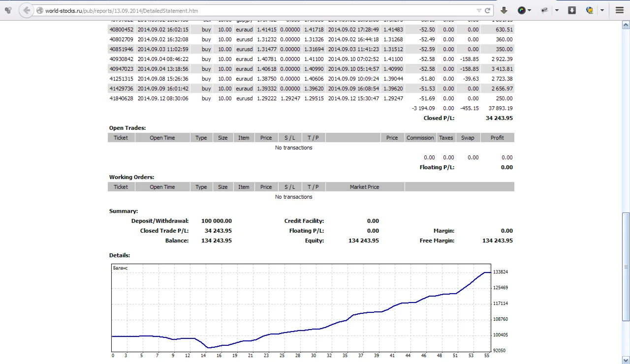Click the globe site identity icon

point(40,10)
